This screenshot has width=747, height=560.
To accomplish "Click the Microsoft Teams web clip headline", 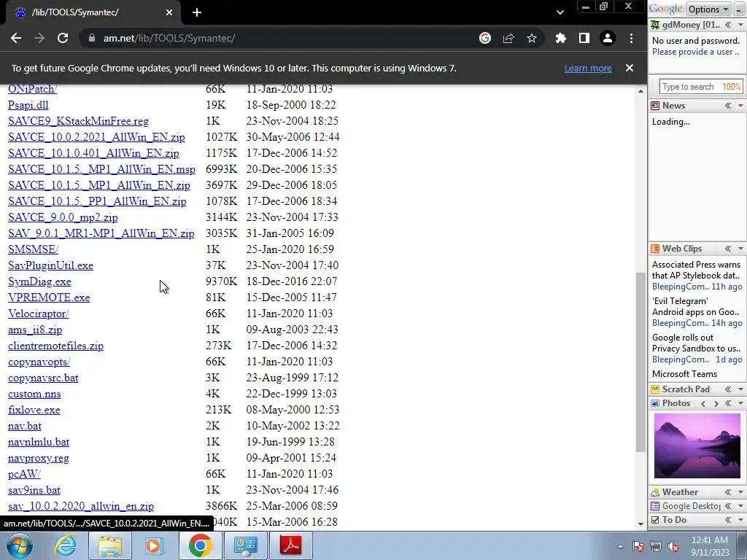I will pos(684,374).
